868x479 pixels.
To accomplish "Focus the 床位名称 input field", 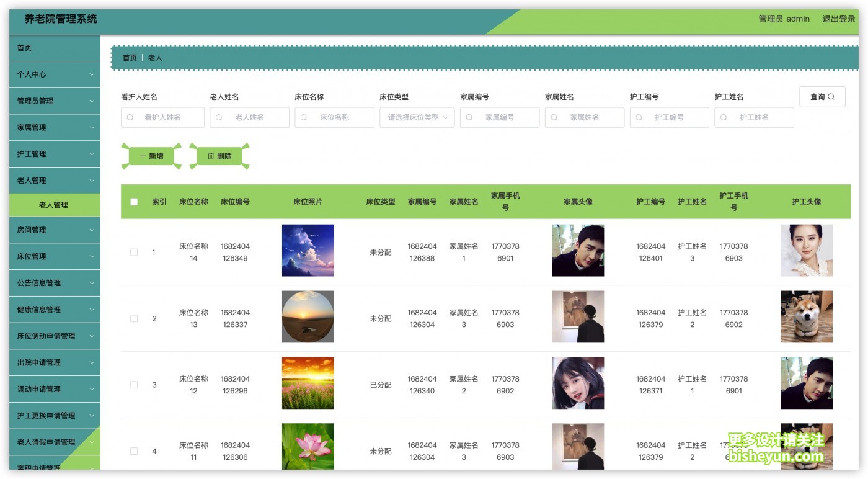I will pyautogui.click(x=334, y=117).
